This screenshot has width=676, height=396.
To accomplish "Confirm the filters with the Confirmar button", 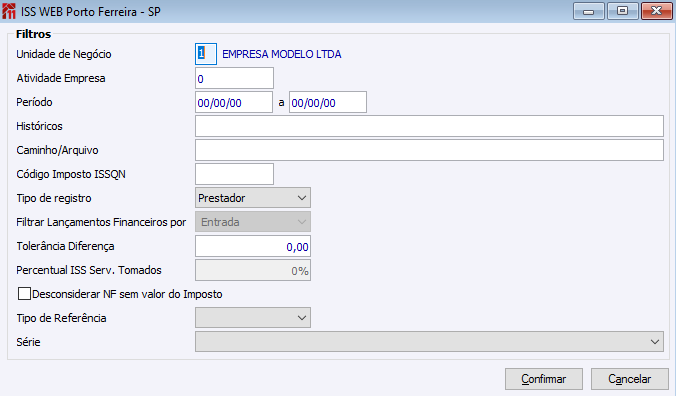I will (544, 379).
